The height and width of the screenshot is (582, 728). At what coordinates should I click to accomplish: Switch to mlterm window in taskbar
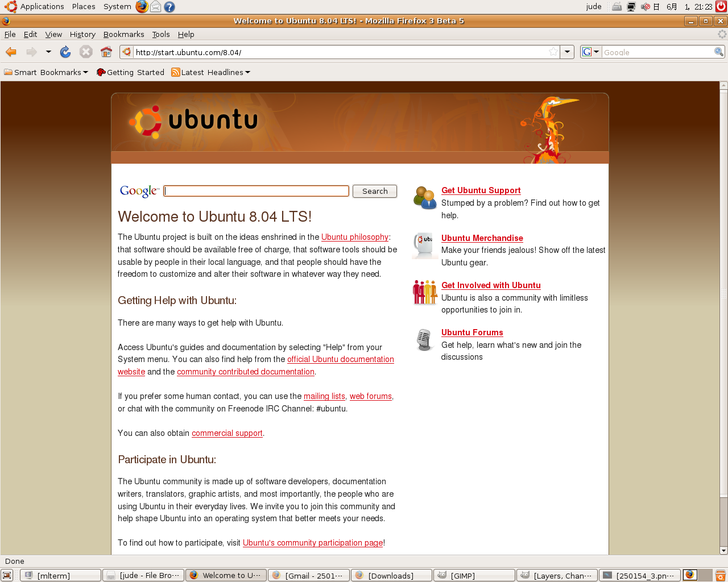(60, 575)
